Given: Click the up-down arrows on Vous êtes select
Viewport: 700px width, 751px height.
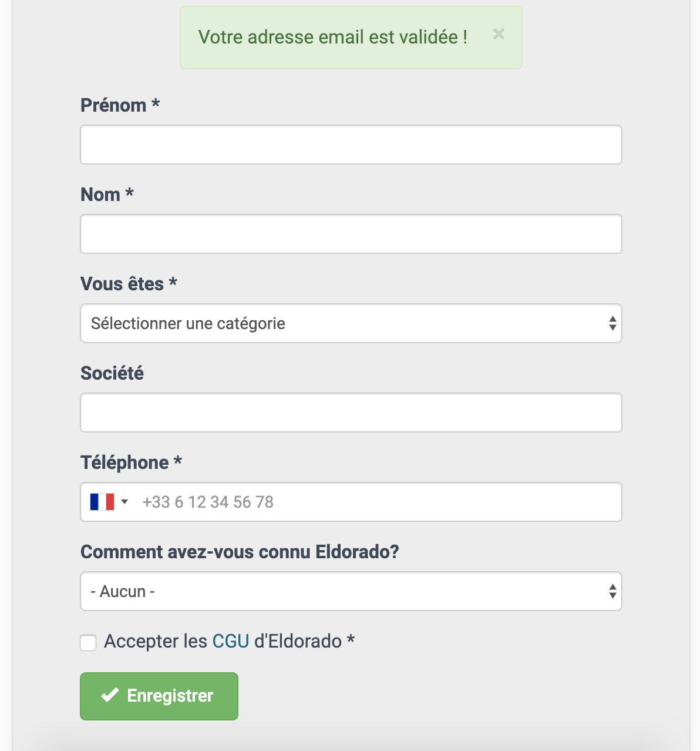Looking at the screenshot, I should point(612,323).
